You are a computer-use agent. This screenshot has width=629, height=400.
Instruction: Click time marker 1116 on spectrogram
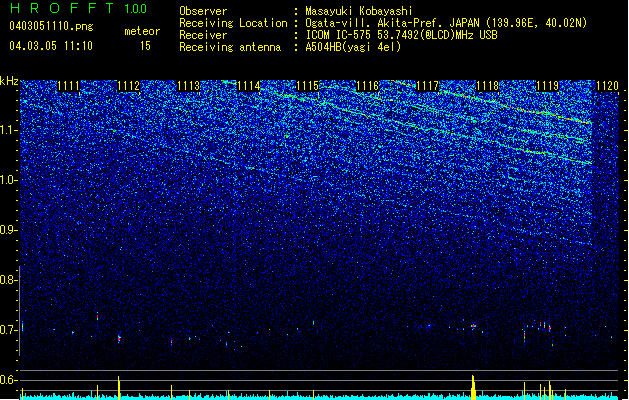point(367,86)
